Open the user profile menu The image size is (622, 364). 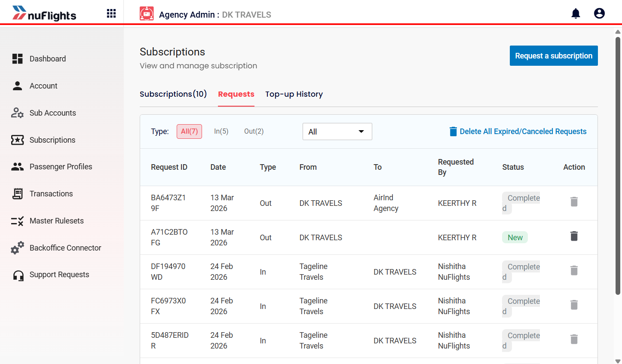(x=599, y=14)
